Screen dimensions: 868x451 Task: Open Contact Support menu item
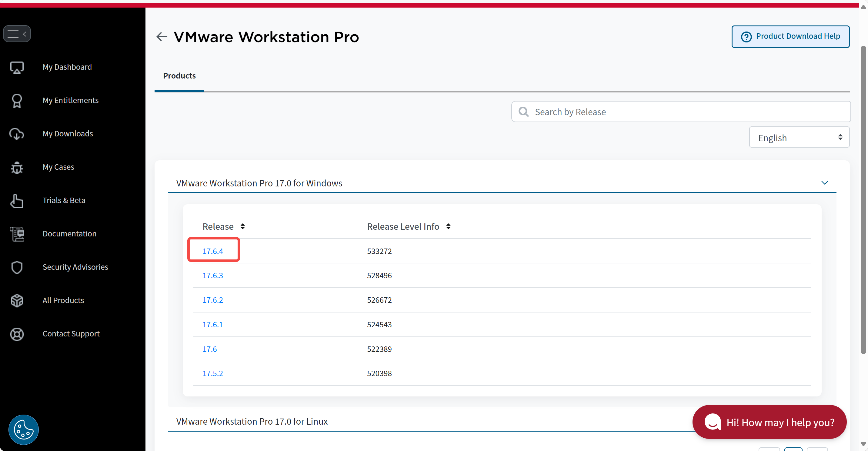pos(71,334)
